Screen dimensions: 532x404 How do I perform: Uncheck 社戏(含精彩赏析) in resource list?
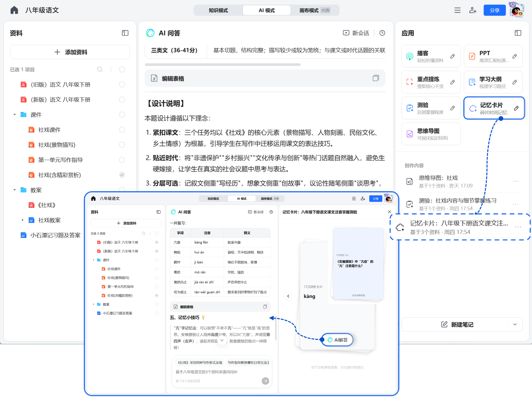tap(122, 175)
